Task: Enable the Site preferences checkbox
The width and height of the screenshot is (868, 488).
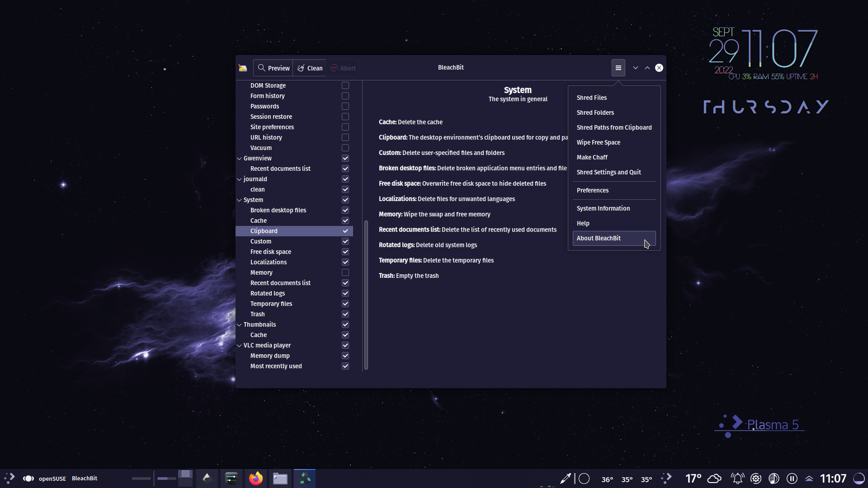Action: pos(345,127)
